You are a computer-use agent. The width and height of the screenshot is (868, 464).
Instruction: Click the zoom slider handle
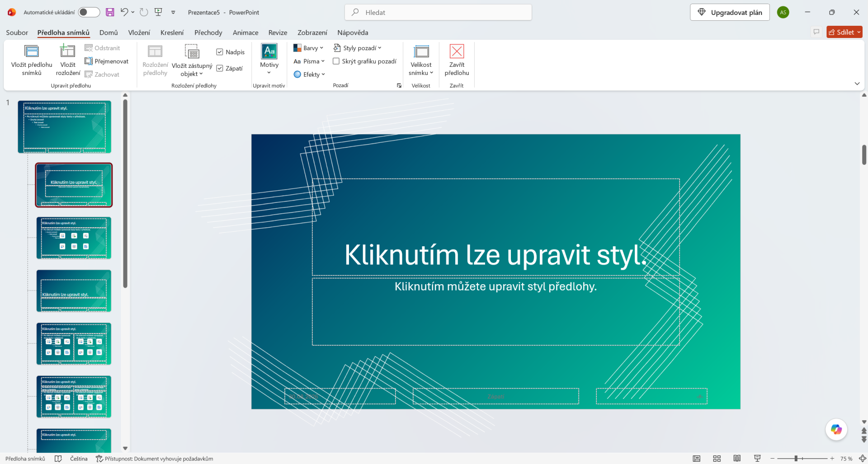pyautogui.click(x=796, y=459)
